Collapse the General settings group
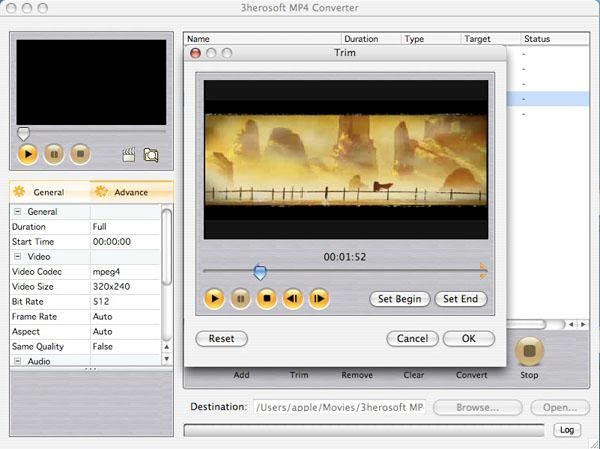The width and height of the screenshot is (600, 449). tap(18, 212)
